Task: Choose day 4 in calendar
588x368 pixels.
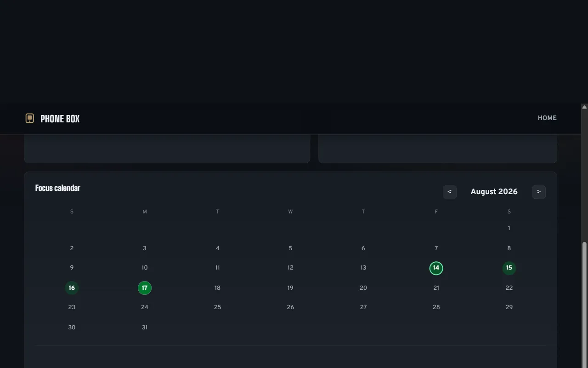Action: (217, 248)
